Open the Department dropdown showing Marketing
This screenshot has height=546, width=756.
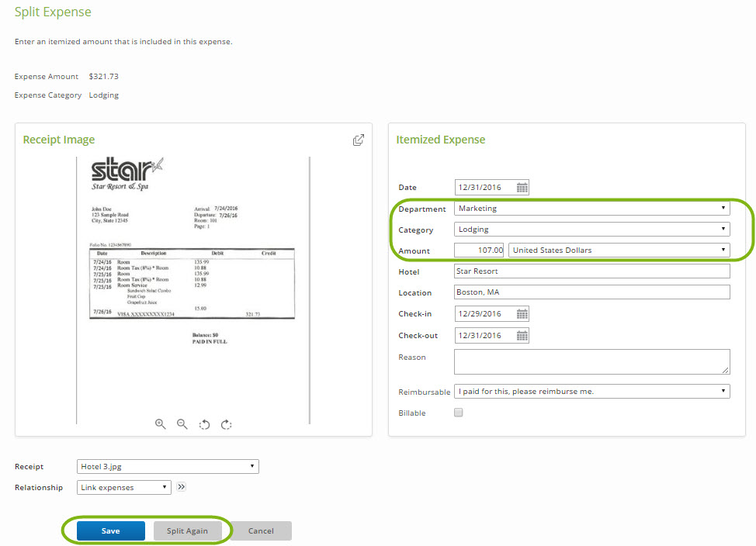[592, 208]
